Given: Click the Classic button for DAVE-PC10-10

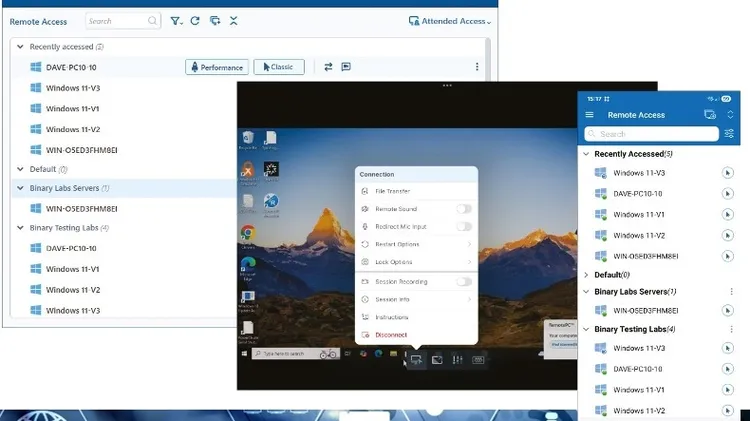Looking at the screenshot, I should [x=278, y=67].
